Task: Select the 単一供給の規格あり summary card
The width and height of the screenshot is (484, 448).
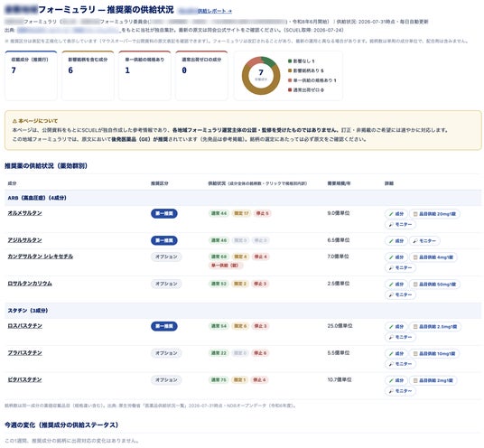Action: pos(144,76)
